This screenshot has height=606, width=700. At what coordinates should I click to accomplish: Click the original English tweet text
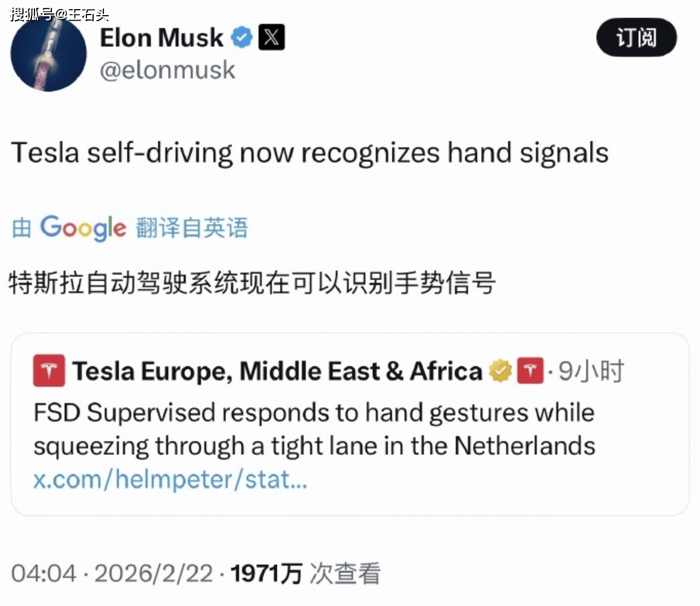309,153
